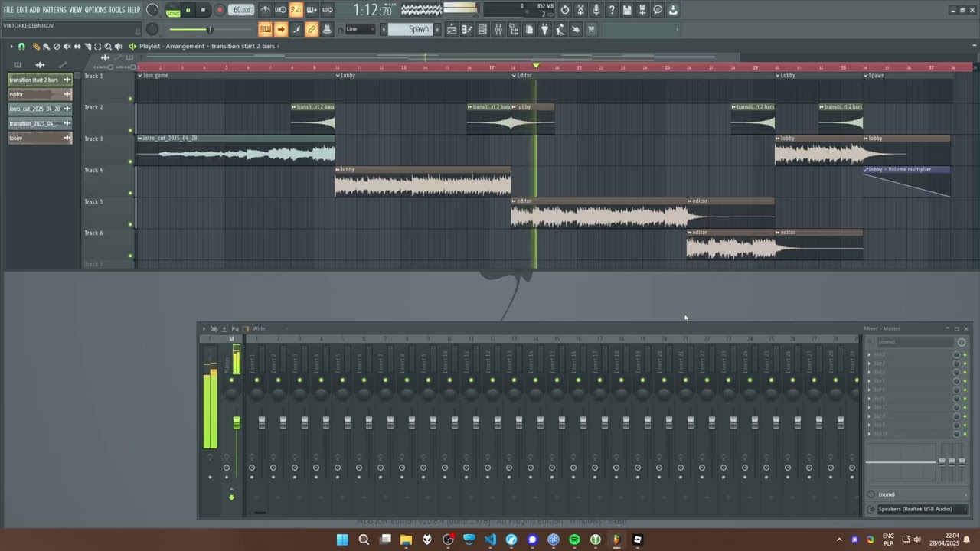Toggle typing keyboard to piano
This screenshot has height=551, width=980.
coord(265,29)
